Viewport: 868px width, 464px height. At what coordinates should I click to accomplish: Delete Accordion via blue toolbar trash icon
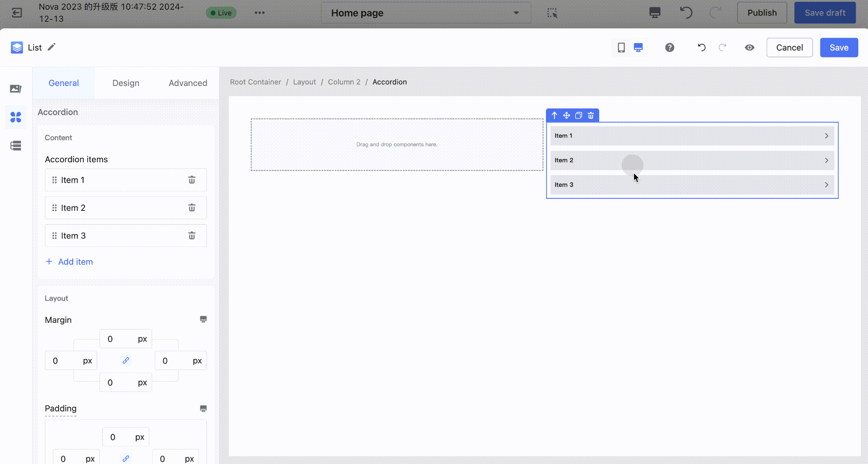coord(591,116)
